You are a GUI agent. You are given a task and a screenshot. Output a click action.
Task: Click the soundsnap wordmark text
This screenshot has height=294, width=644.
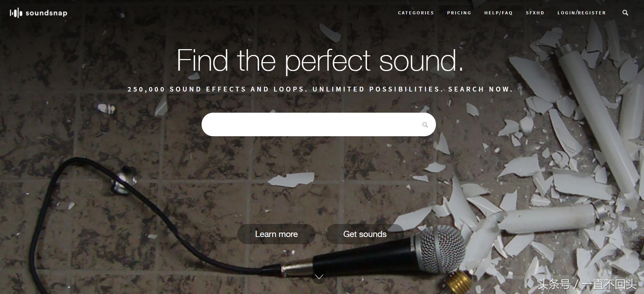46,13
